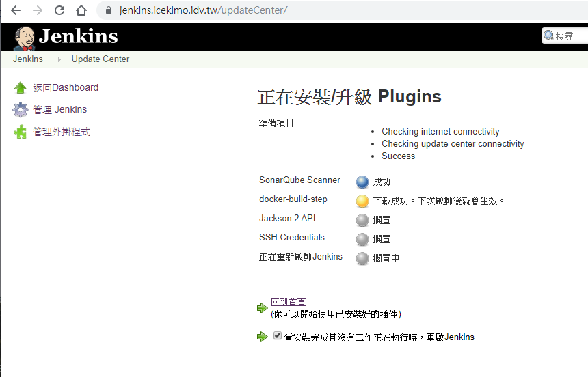Viewport: 588px width, 377px height.
Task: Open the 管理 Jenkins link
Action: click(x=60, y=109)
